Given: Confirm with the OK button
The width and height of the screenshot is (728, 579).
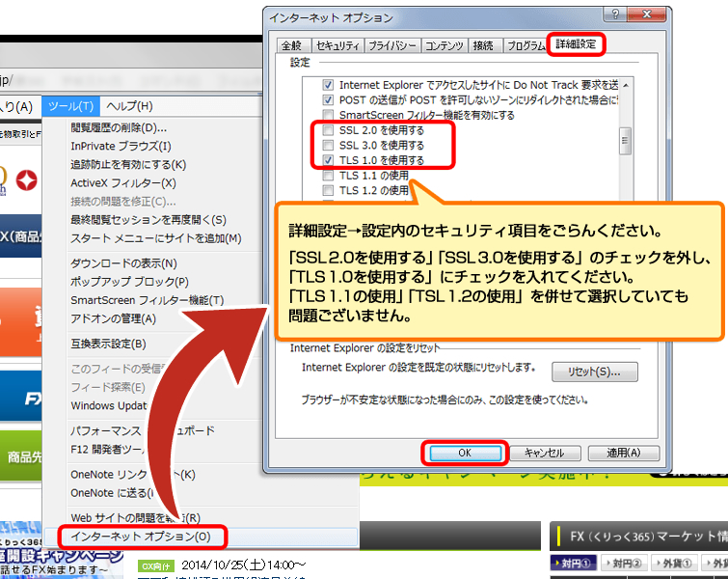Looking at the screenshot, I should [x=465, y=454].
